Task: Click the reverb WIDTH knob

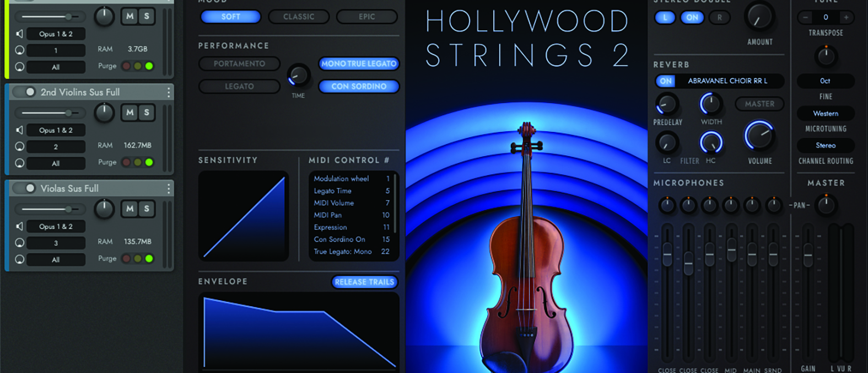Action: (x=710, y=104)
